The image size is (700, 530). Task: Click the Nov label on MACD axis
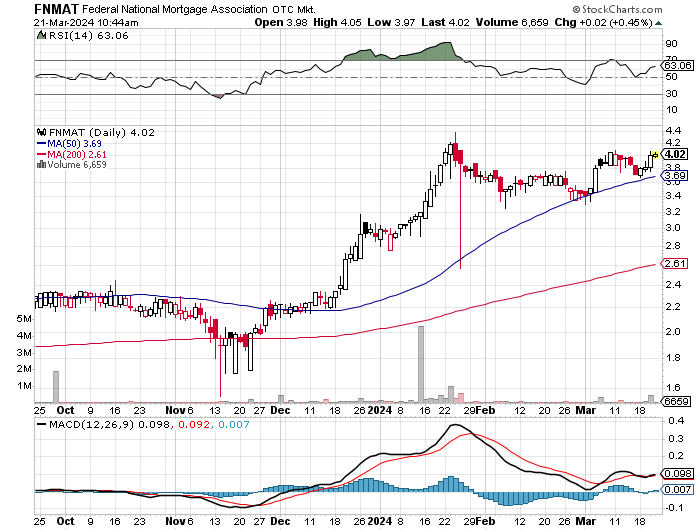175,522
